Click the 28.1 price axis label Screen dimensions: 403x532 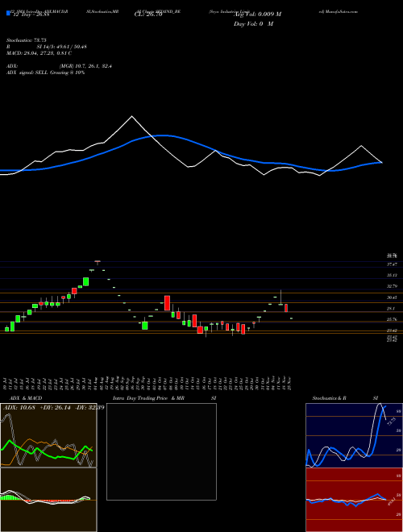click(x=391, y=309)
